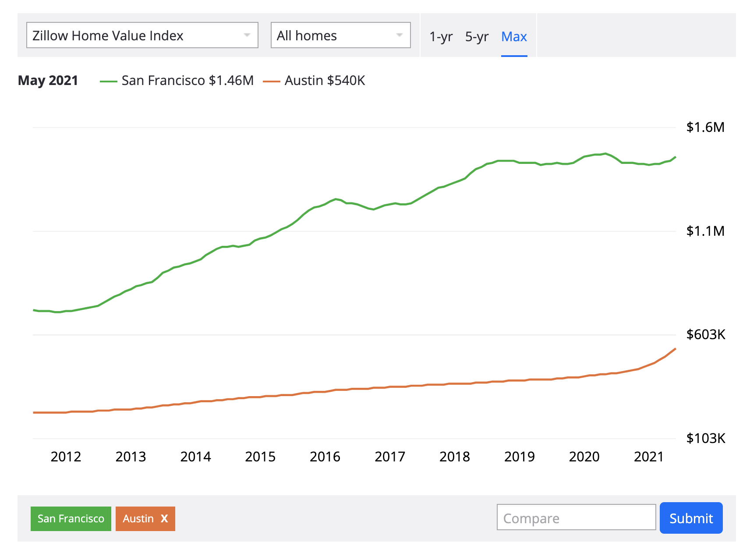The width and height of the screenshot is (750, 560).
Task: Remove Austin using the X icon
Action: [164, 519]
